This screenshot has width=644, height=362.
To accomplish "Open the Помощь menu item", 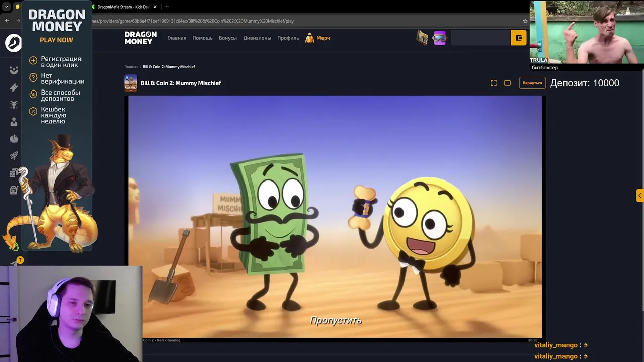I will pyautogui.click(x=202, y=38).
